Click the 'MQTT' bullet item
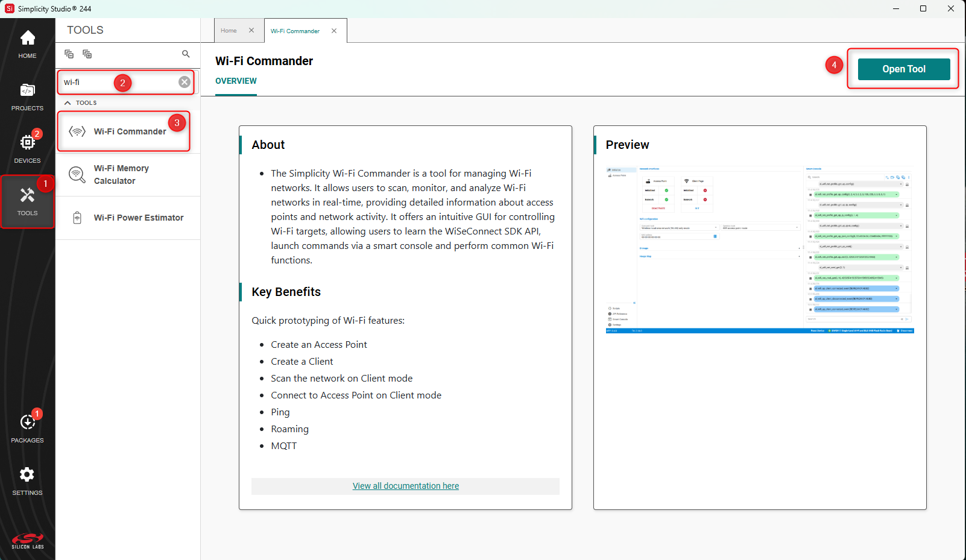Viewport: 966px width, 560px height. (284, 446)
